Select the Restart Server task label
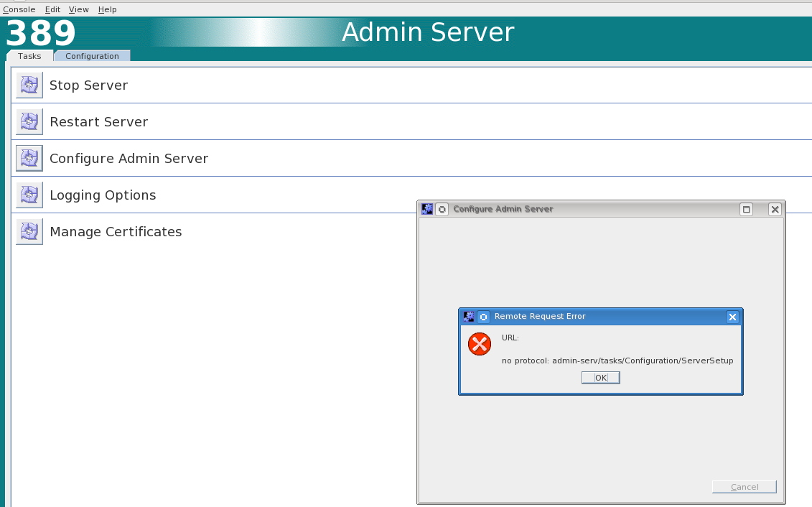This screenshot has width=812, height=507. (x=99, y=121)
